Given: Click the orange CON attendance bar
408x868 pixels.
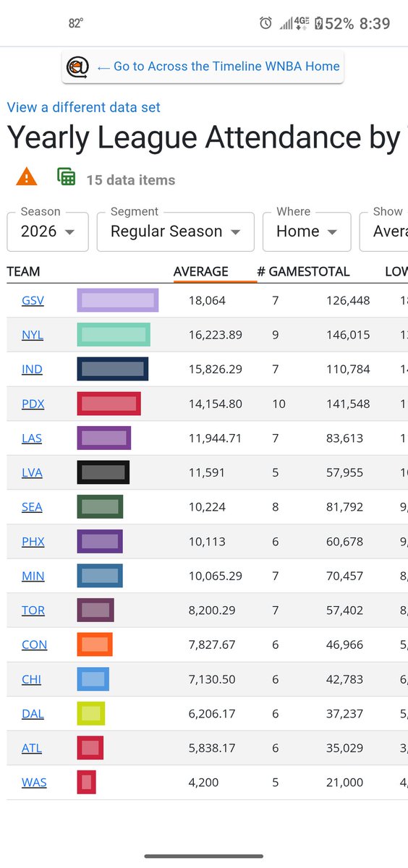Looking at the screenshot, I should 95,644.
